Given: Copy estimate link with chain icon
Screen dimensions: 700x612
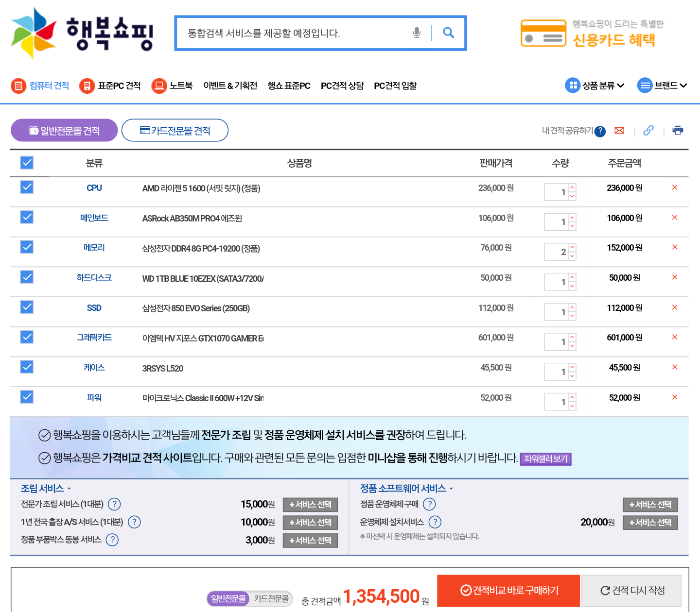Looking at the screenshot, I should tap(648, 131).
